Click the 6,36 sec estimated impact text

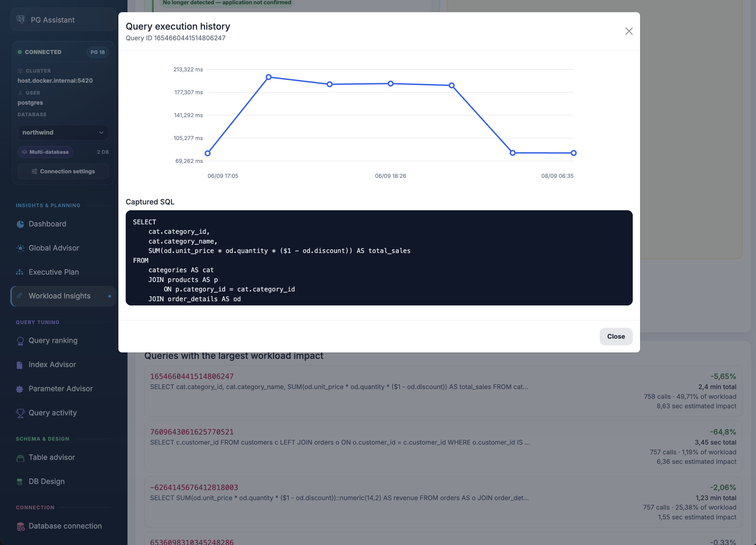click(x=696, y=462)
